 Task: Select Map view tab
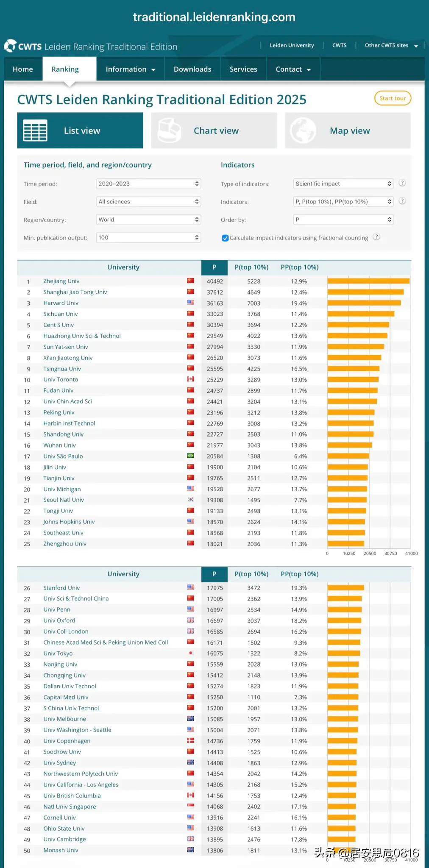tap(348, 131)
